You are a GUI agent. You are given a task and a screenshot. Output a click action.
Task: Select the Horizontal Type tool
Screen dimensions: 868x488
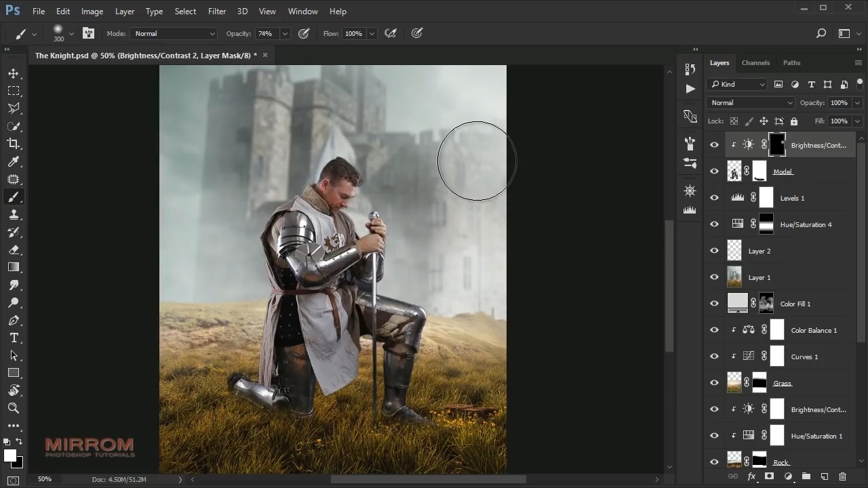pos(14,338)
